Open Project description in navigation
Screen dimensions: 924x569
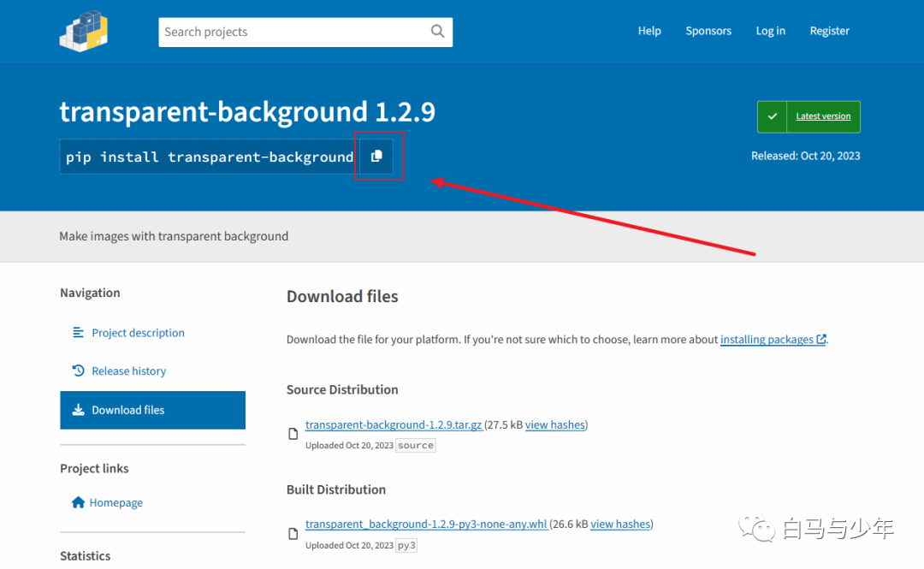click(x=138, y=333)
